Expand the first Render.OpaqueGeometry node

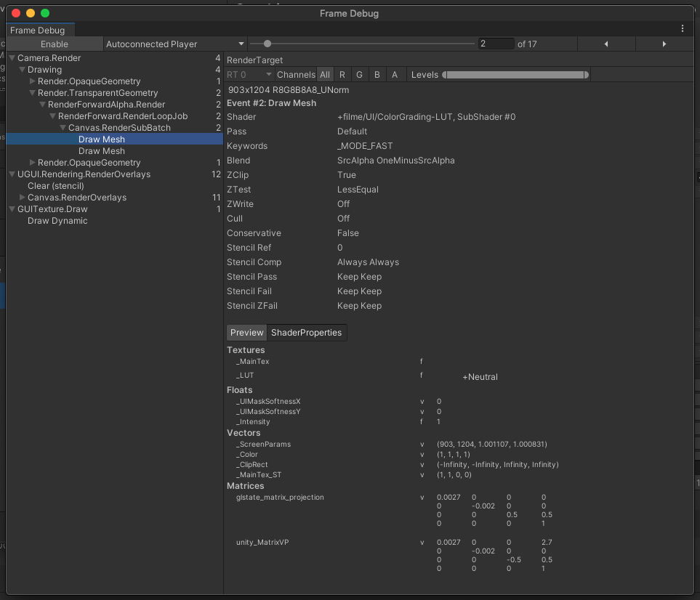coord(33,81)
